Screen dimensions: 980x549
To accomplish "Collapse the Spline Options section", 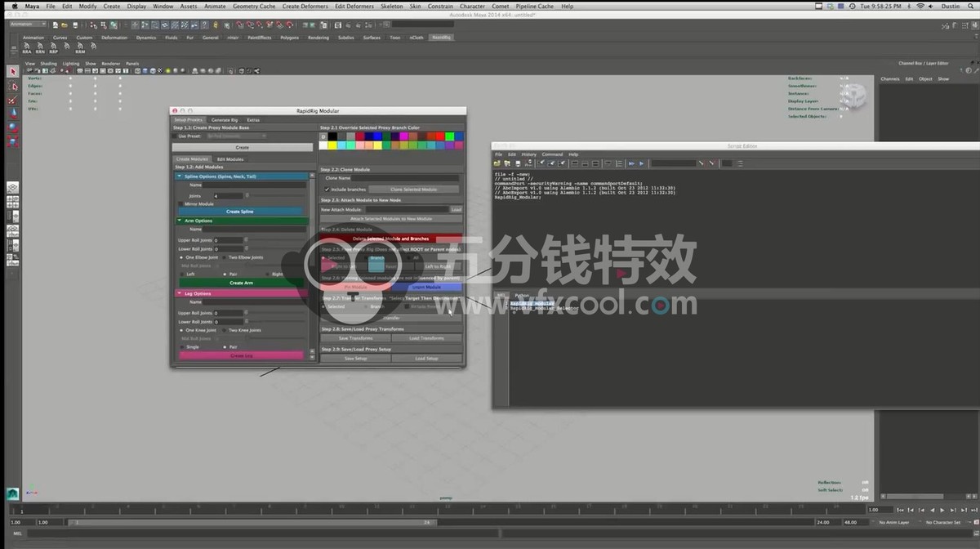I will [x=180, y=176].
